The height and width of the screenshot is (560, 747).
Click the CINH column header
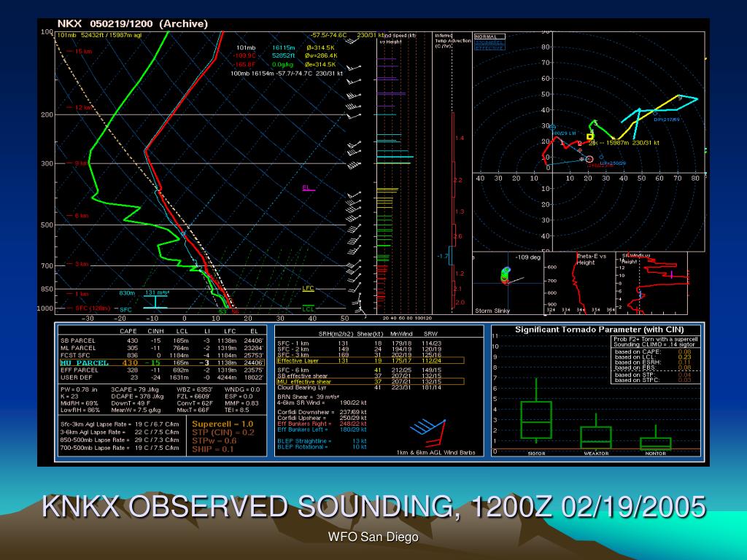tap(156, 331)
